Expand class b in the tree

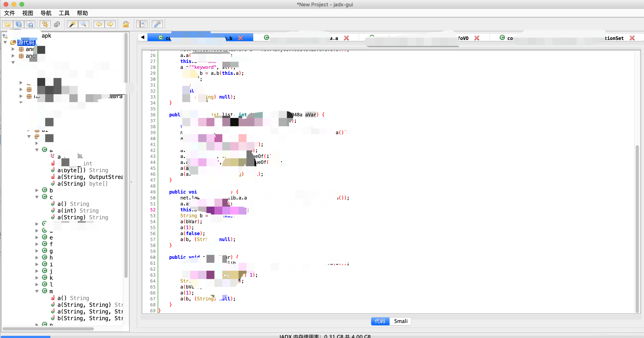pos(37,190)
